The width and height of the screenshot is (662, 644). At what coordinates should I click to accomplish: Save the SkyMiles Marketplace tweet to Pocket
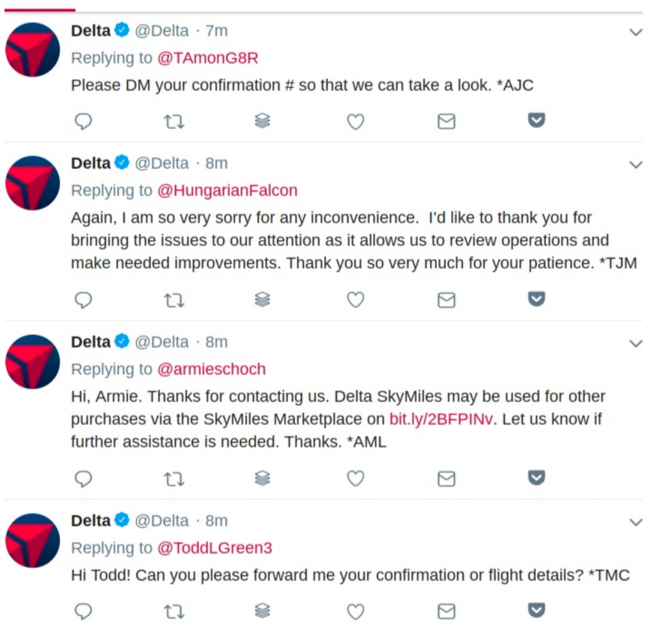click(536, 478)
